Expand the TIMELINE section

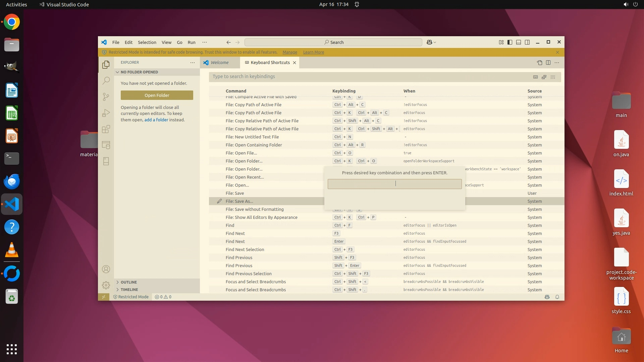point(129,290)
